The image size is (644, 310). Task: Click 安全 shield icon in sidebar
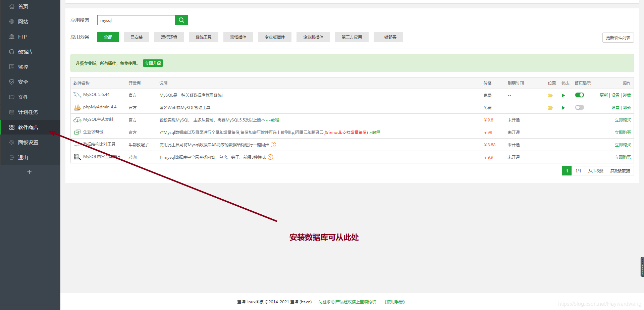point(12,82)
